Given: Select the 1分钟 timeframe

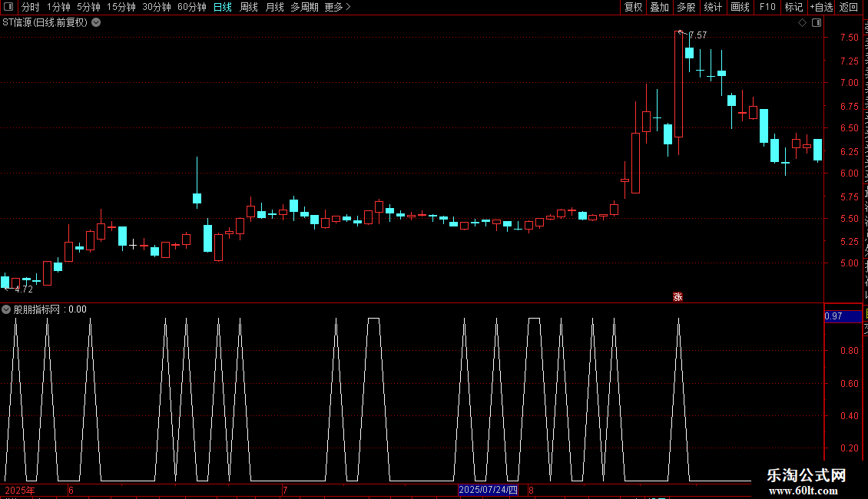Looking at the screenshot, I should tap(58, 7).
